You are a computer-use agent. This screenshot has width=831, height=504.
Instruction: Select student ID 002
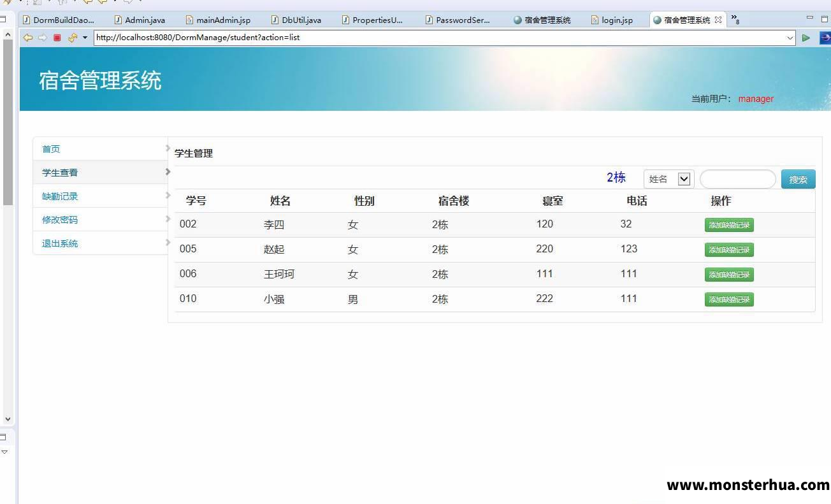(x=188, y=224)
